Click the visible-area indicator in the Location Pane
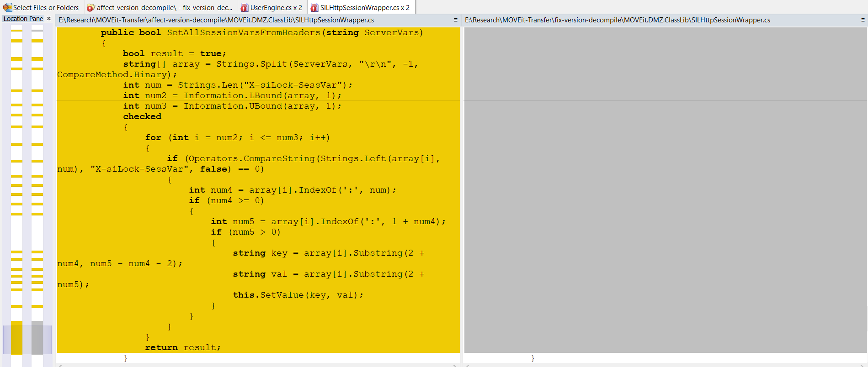 (x=27, y=340)
